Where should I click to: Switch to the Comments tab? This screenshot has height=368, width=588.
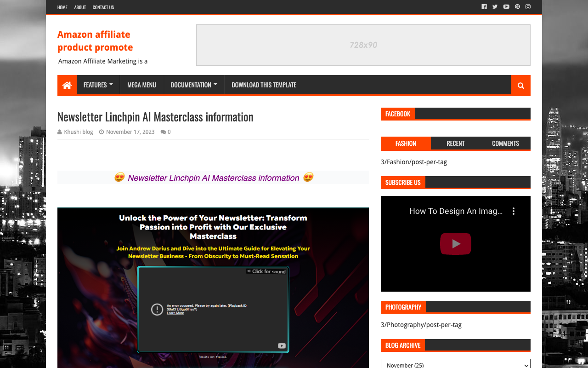pyautogui.click(x=505, y=144)
